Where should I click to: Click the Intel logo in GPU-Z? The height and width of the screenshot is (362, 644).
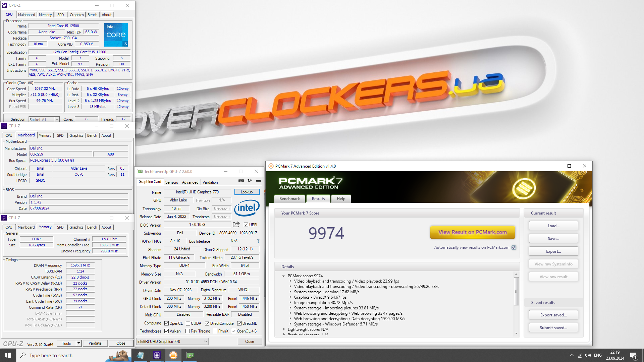point(247,208)
